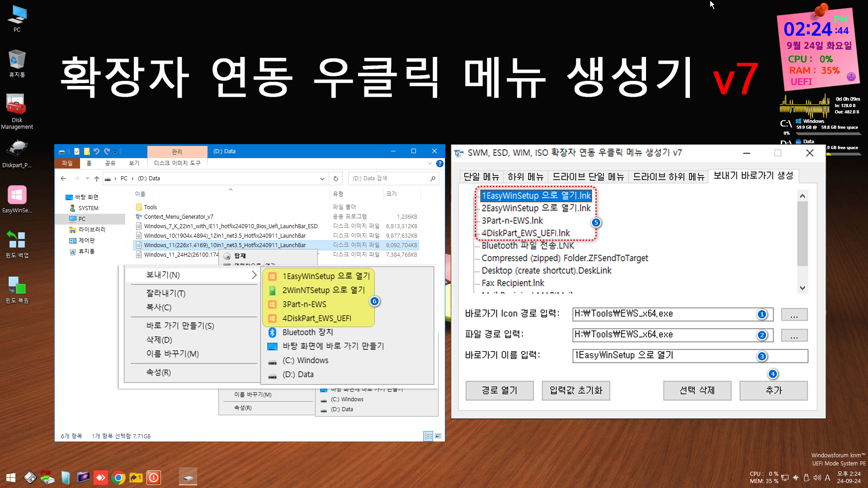This screenshot has height=488, width=868.
Task: Click the volume icon in system tray
Action: coord(817,478)
